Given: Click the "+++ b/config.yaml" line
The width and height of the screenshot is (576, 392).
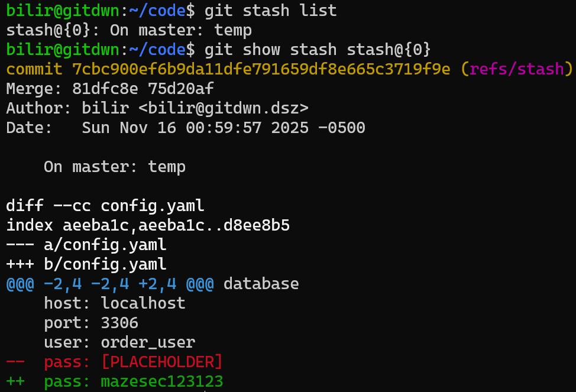Looking at the screenshot, I should pos(86,264).
